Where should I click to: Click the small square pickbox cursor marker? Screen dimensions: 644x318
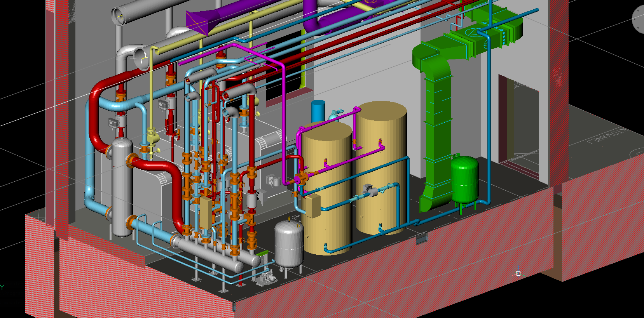click(x=518, y=274)
